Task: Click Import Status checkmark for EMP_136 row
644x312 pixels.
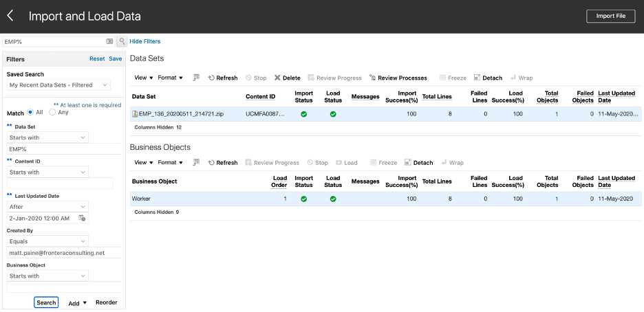Action: [304, 114]
